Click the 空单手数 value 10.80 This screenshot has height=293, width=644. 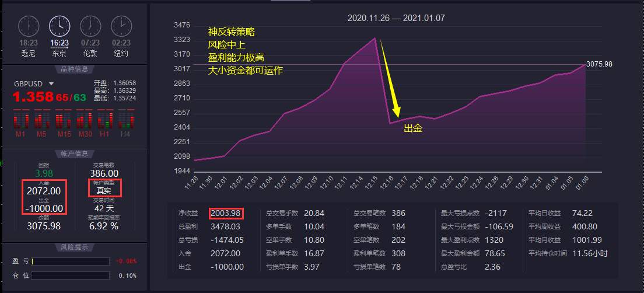click(314, 240)
